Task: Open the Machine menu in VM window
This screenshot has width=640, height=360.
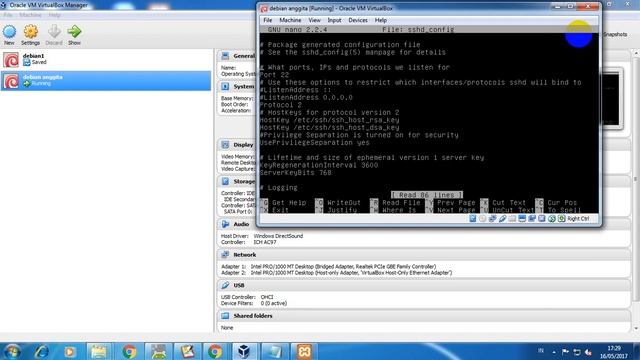Action: point(290,20)
